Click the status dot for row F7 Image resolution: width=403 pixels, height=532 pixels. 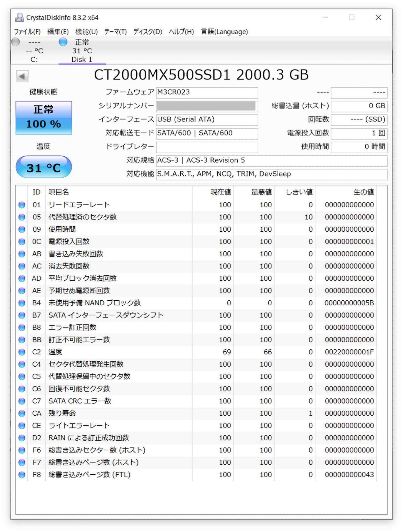pos(22,462)
